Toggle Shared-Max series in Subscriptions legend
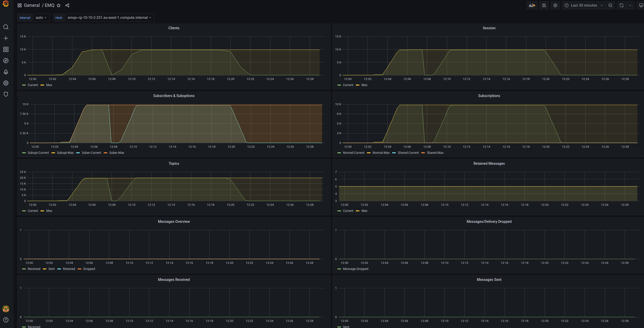The height and width of the screenshot is (328, 644). [435, 153]
